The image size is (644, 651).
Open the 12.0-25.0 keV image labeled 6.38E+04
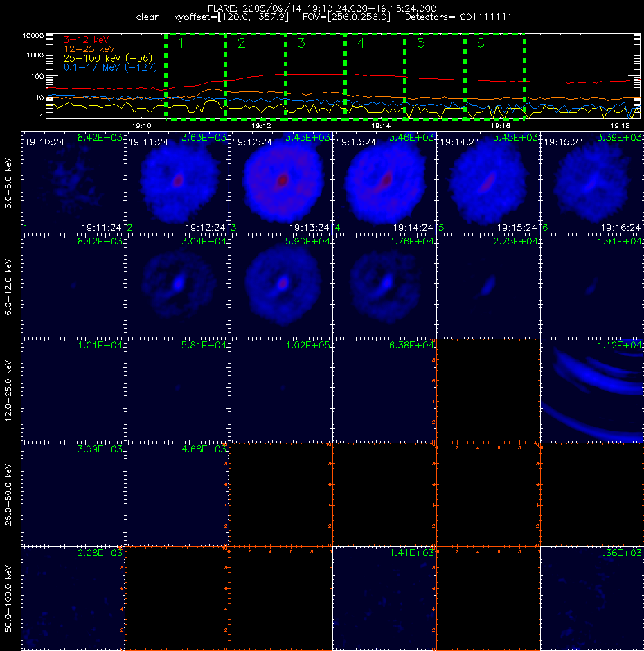[x=384, y=391]
